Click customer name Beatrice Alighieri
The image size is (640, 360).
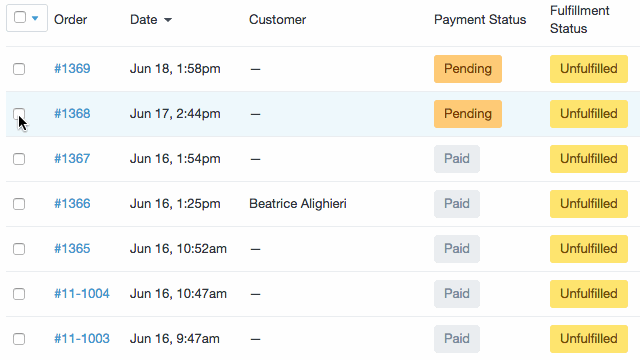point(298,203)
